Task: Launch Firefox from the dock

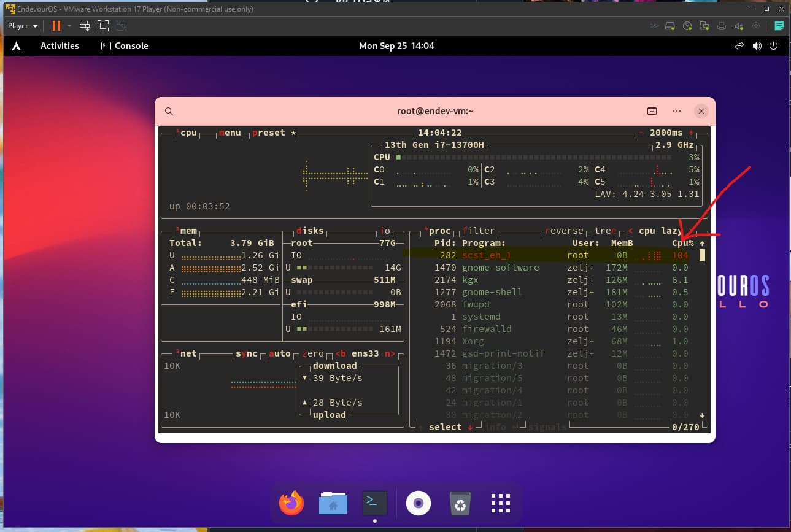Action: click(291, 503)
